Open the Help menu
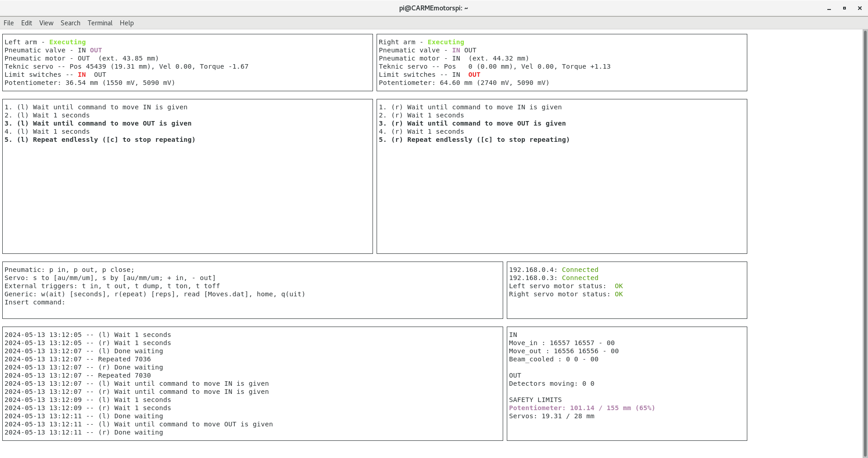868x458 pixels. point(127,23)
